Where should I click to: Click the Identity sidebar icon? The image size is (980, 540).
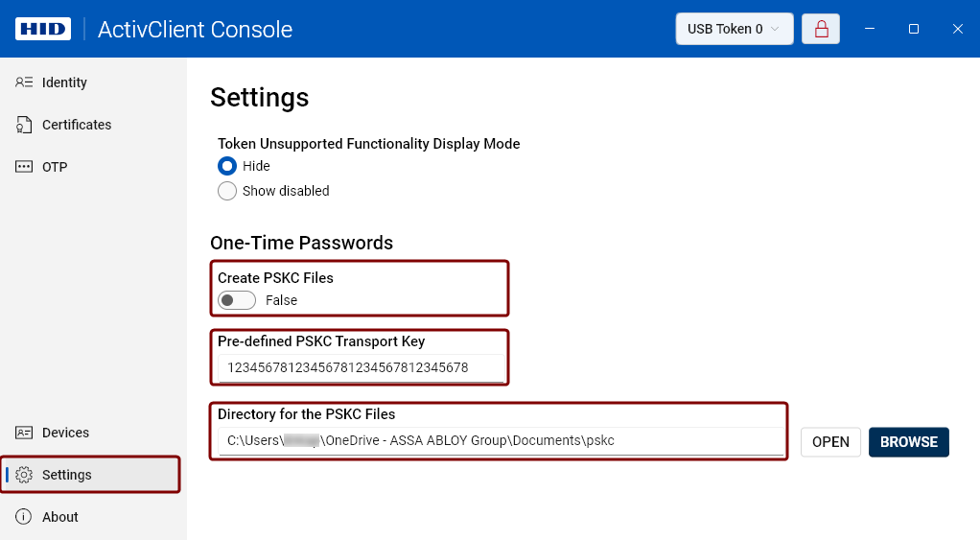coord(25,82)
